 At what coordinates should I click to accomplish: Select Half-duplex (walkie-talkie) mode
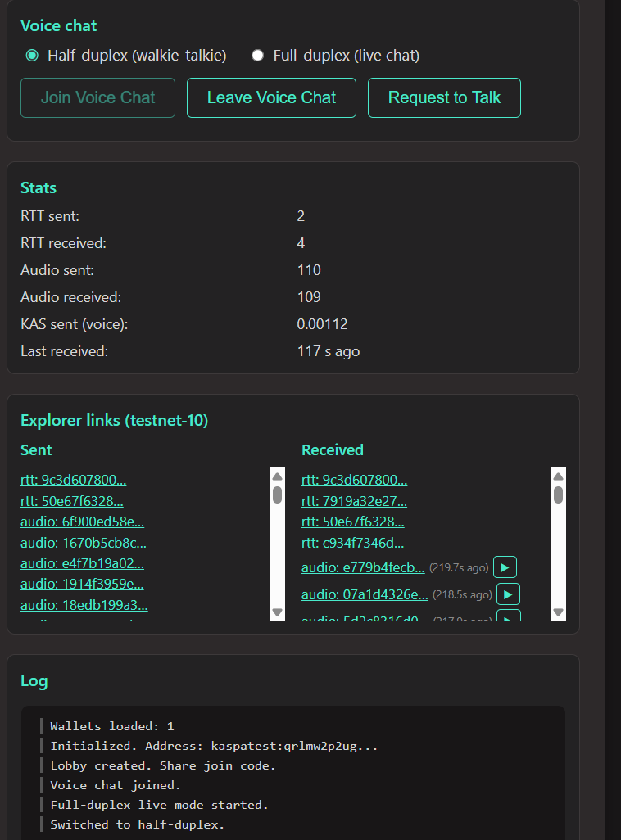(x=32, y=55)
